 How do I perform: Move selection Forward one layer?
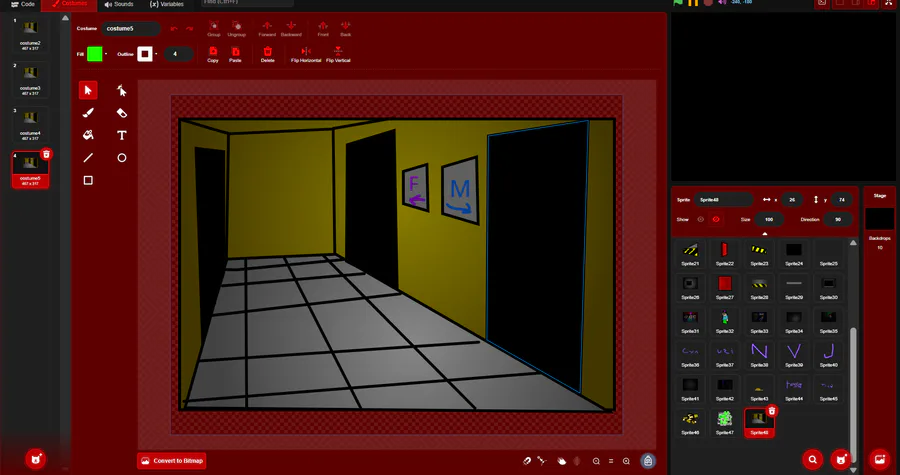coord(267,29)
